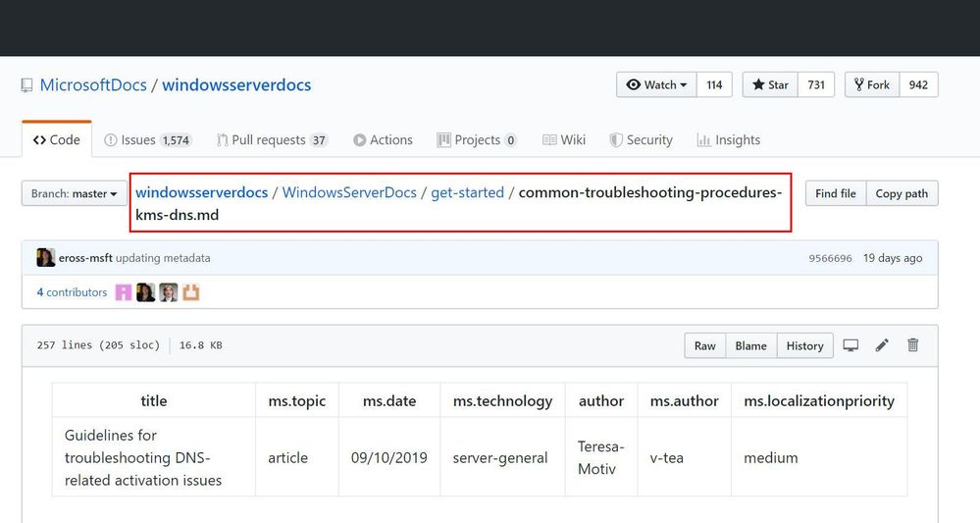Click the Security shield icon

pyautogui.click(x=616, y=140)
